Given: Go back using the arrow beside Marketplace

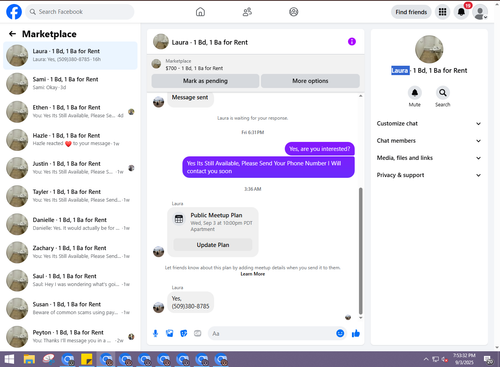Looking at the screenshot, I should 12,34.
